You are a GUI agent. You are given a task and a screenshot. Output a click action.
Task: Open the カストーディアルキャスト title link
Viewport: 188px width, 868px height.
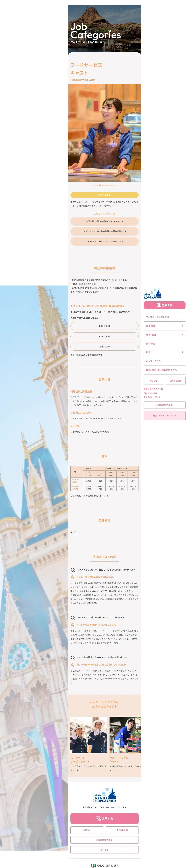click(x=119, y=760)
